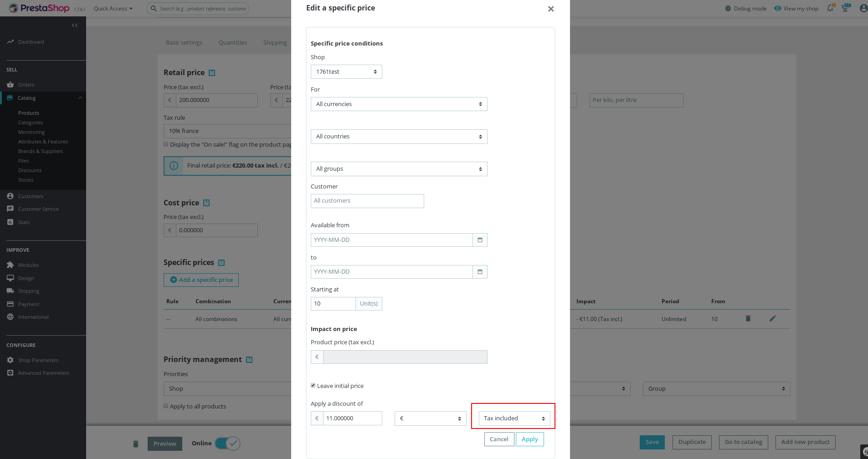Edit the specific price row pencil icon
This screenshot has height=459, width=868.
(x=772, y=319)
